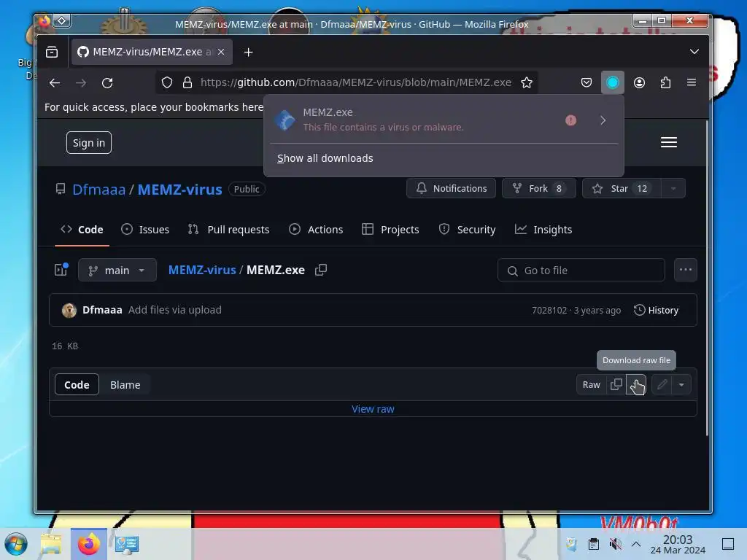Select the MEMZ.exe download entry

(429, 120)
